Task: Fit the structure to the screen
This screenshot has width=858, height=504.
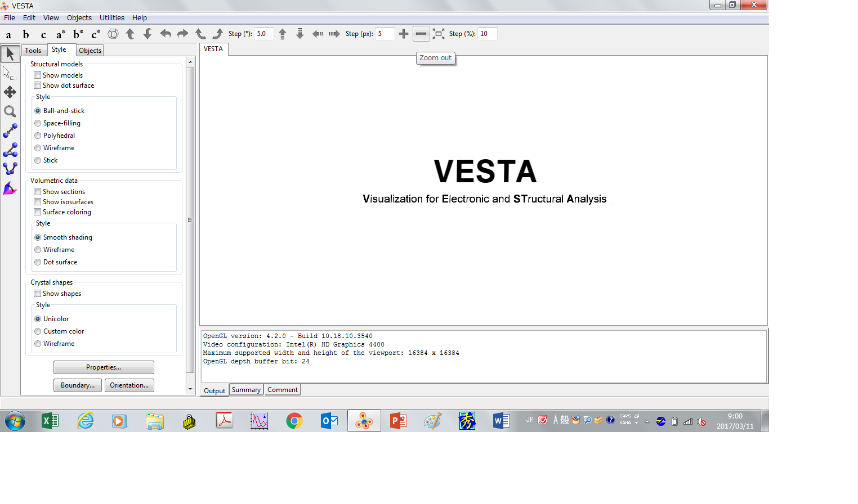Action: tap(439, 34)
